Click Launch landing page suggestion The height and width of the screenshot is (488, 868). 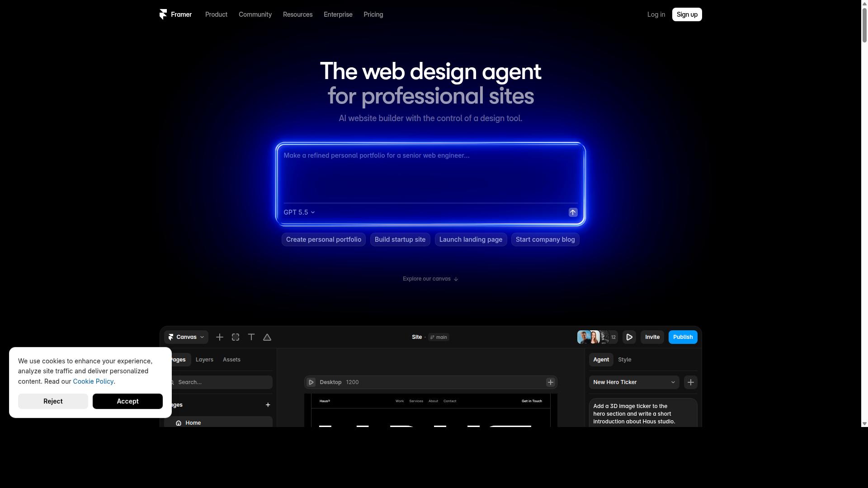click(471, 239)
